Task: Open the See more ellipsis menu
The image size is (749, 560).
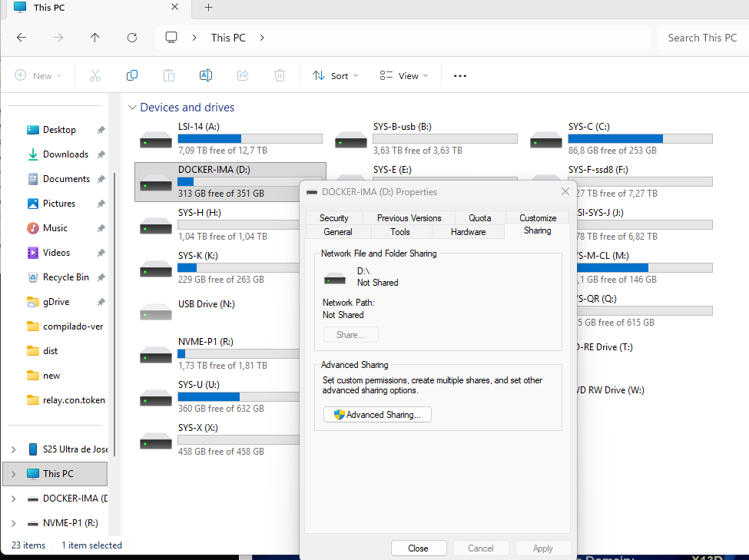Action: tap(460, 75)
